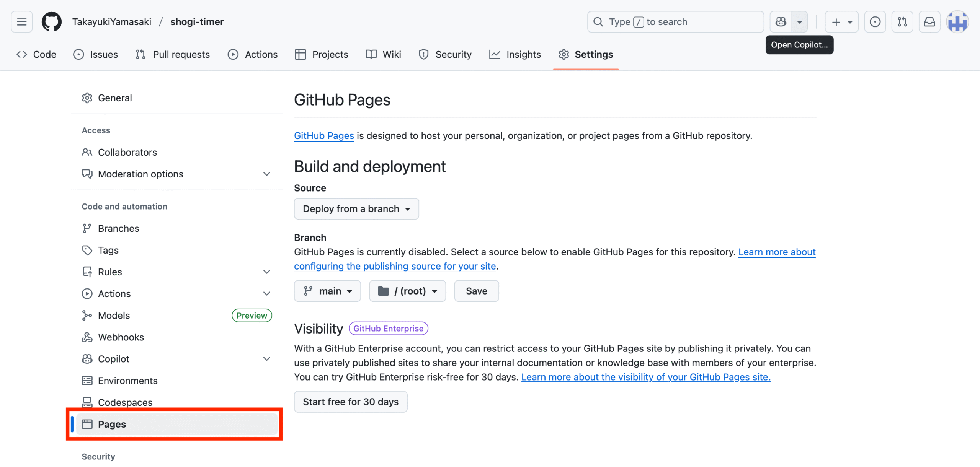The image size is (980, 467).
Task: Click the pull requests header icon
Action: (902, 22)
